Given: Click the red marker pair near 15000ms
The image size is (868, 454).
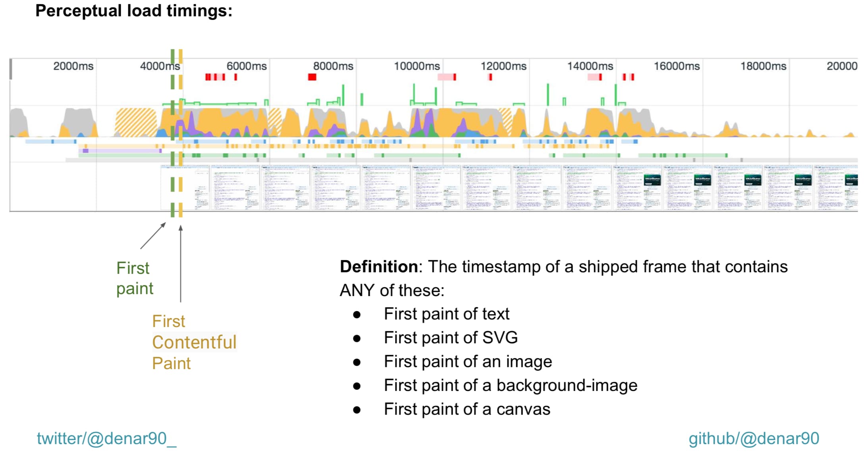Looking at the screenshot, I should [627, 77].
